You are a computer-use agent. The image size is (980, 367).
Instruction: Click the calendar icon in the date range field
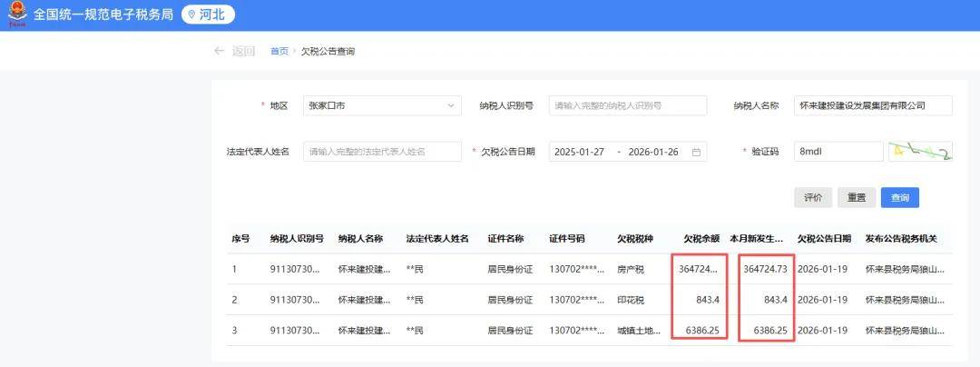696,152
